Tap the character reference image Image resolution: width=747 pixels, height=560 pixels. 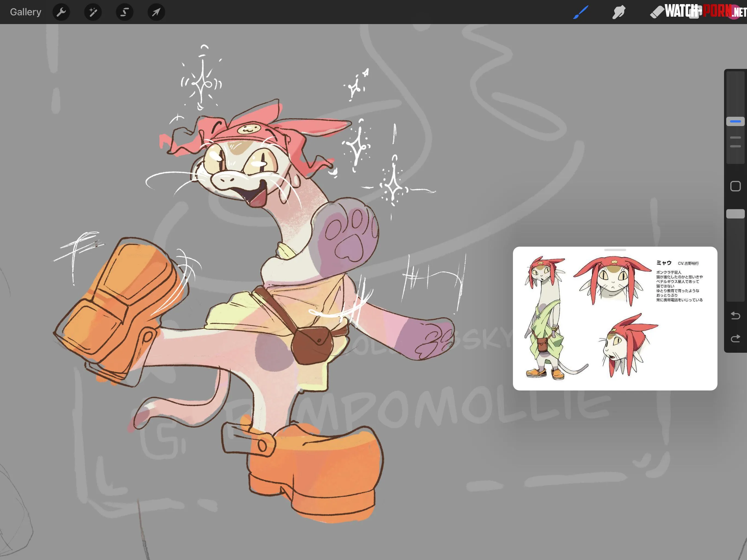coord(615,319)
